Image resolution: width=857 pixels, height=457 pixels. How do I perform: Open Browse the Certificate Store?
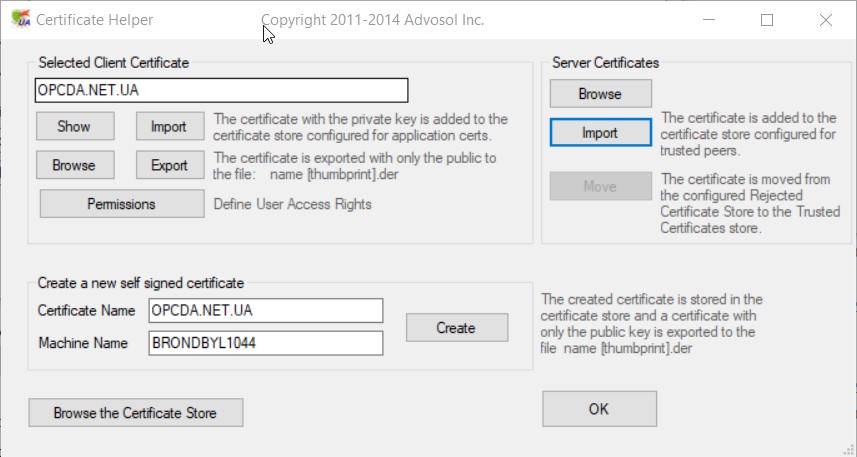click(x=135, y=412)
